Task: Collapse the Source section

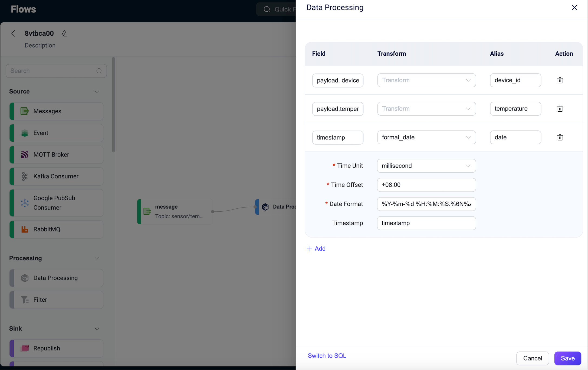Action: tap(97, 91)
